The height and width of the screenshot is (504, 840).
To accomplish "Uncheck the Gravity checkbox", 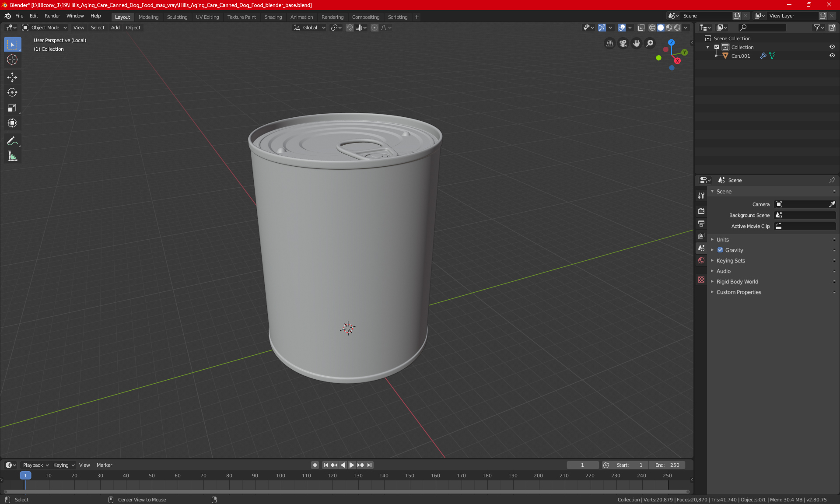I will pyautogui.click(x=720, y=250).
